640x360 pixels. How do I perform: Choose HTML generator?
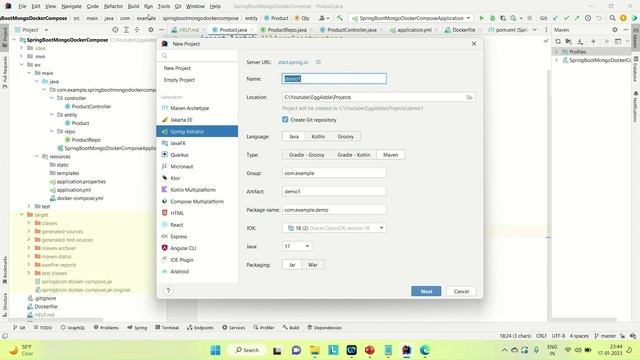197,213
